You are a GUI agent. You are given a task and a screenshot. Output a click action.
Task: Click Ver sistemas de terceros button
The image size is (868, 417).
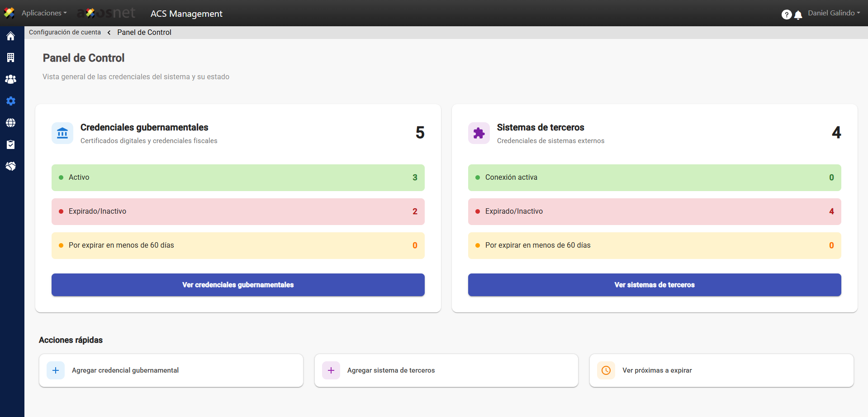click(x=654, y=285)
